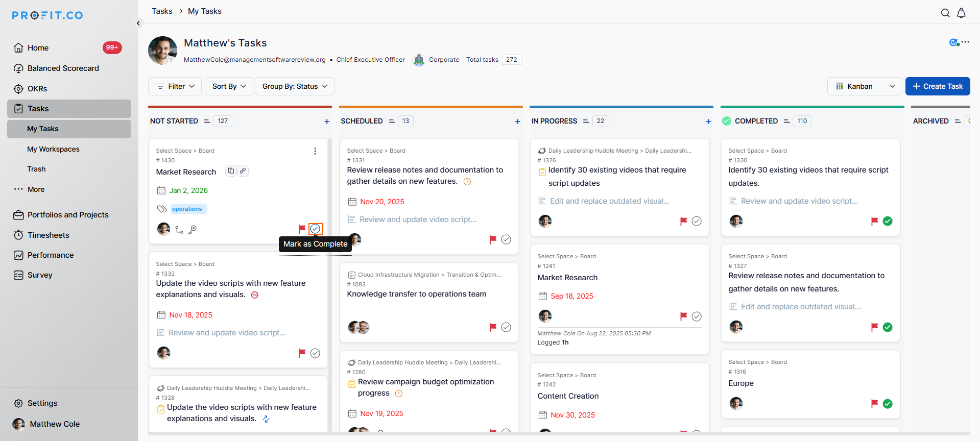Mark Market Research #1241 as complete

pos(697,316)
